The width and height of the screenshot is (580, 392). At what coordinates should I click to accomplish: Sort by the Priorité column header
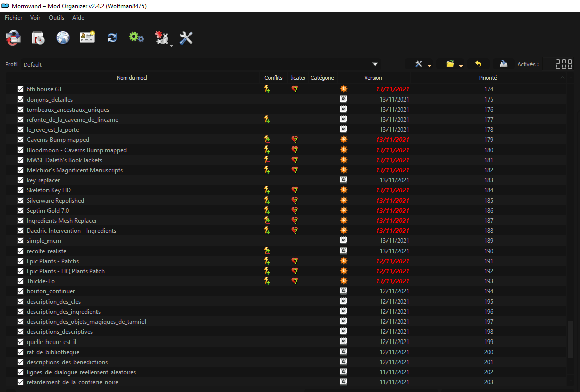[488, 78]
